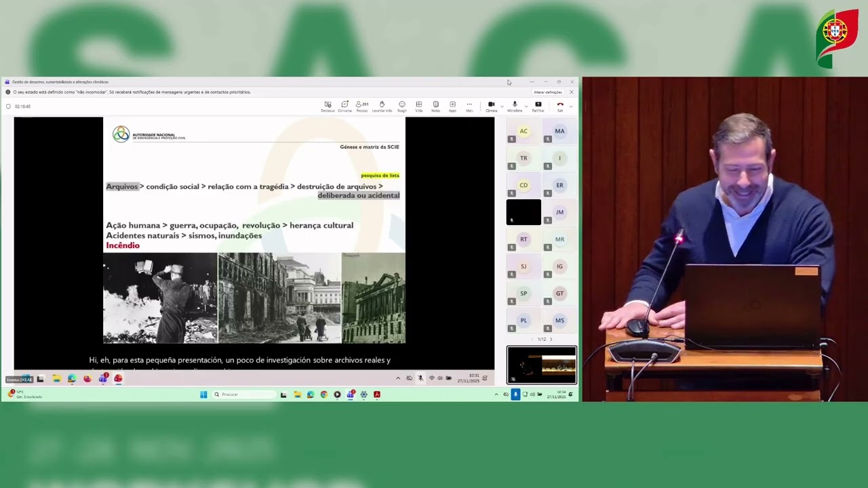Viewport: 868px width, 488px height.
Task: Leave the meeting with Sair
Action: click(560, 106)
